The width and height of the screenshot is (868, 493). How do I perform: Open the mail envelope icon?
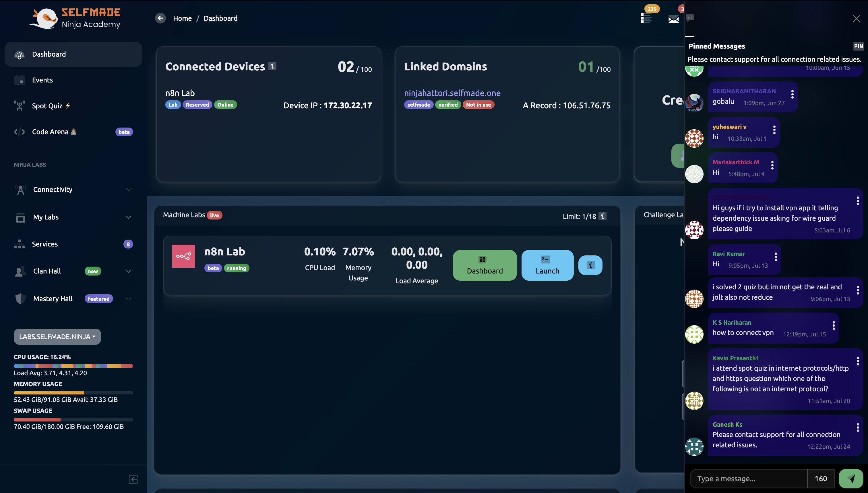[673, 19]
